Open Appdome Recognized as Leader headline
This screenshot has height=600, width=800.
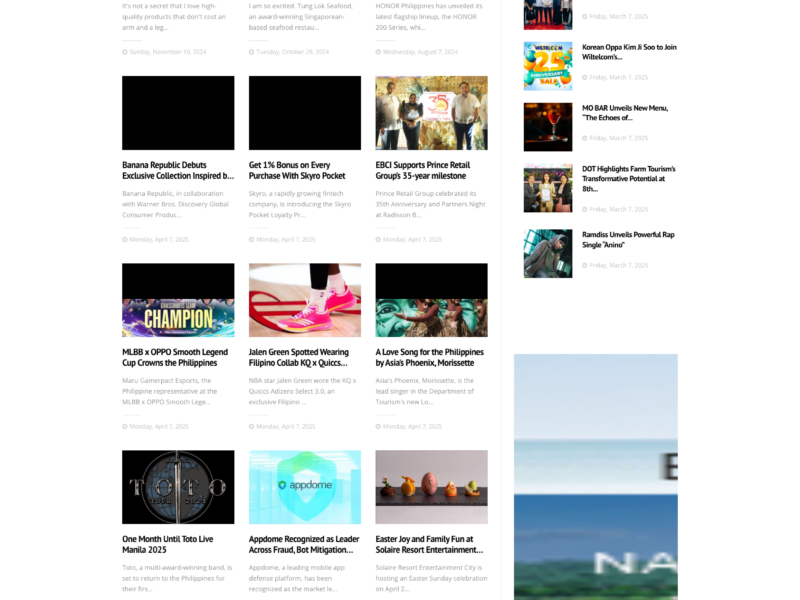[304, 544]
